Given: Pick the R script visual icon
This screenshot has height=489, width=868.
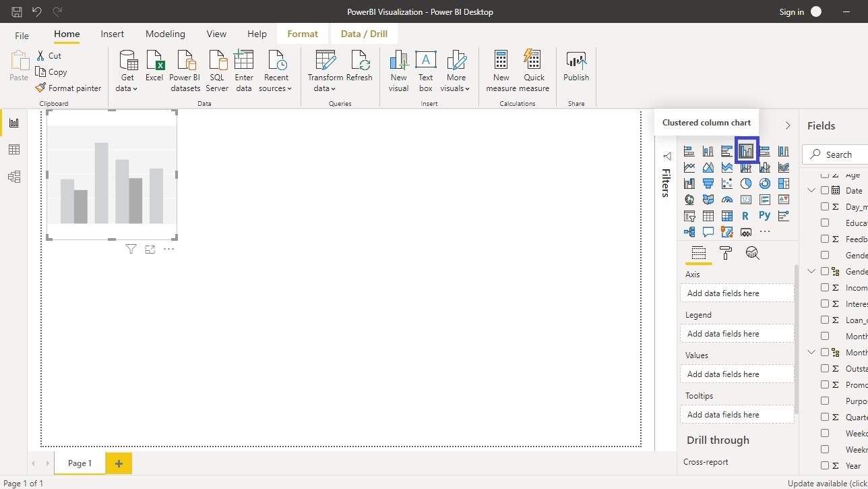Looking at the screenshot, I should point(745,216).
